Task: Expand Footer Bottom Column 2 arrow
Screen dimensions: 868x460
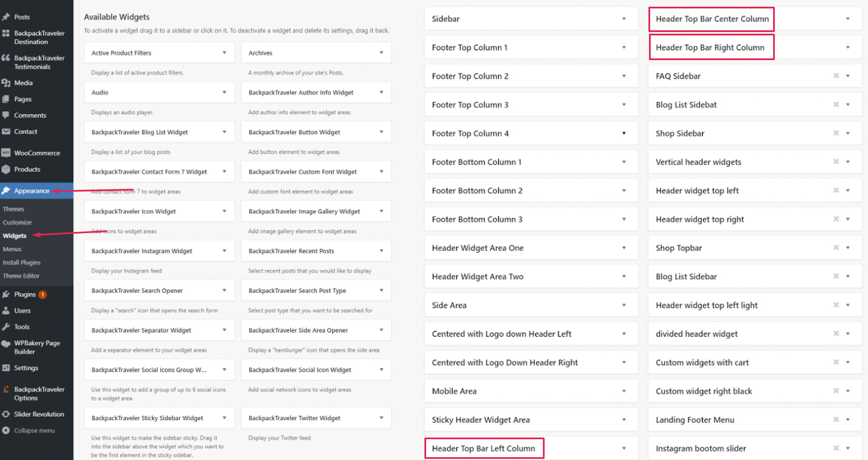Action: pyautogui.click(x=624, y=190)
